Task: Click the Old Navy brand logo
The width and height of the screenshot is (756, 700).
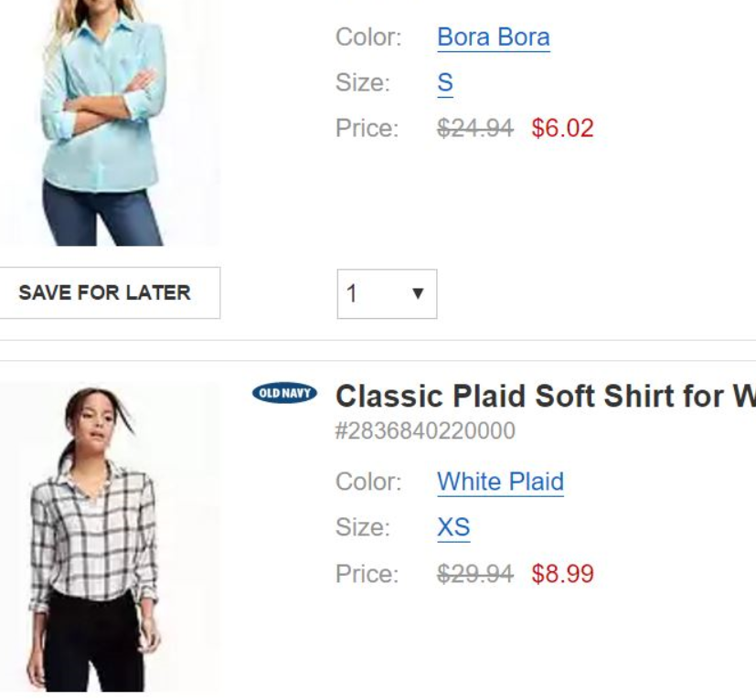Action: [285, 394]
